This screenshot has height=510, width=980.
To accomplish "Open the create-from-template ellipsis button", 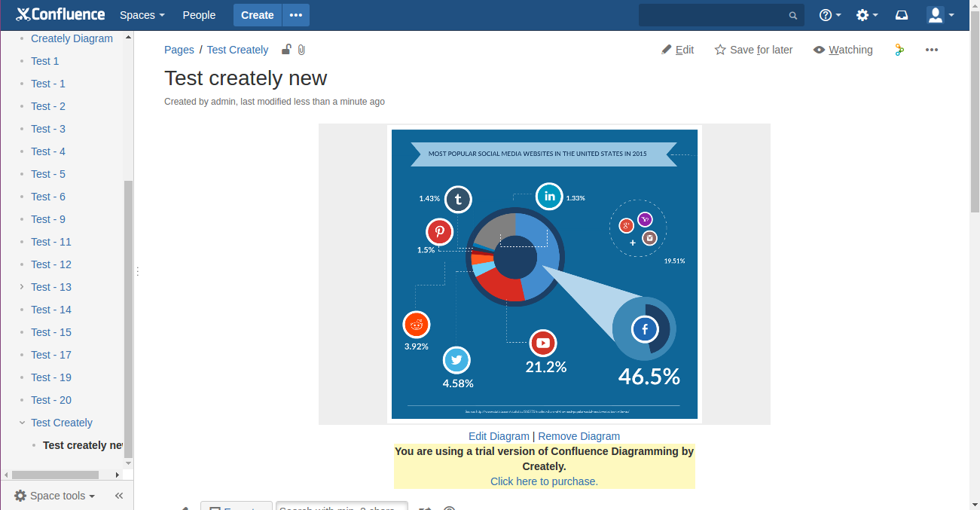I will (x=296, y=15).
